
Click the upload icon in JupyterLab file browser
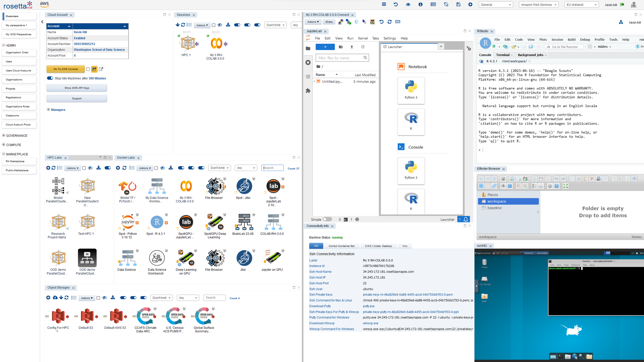[352, 47]
